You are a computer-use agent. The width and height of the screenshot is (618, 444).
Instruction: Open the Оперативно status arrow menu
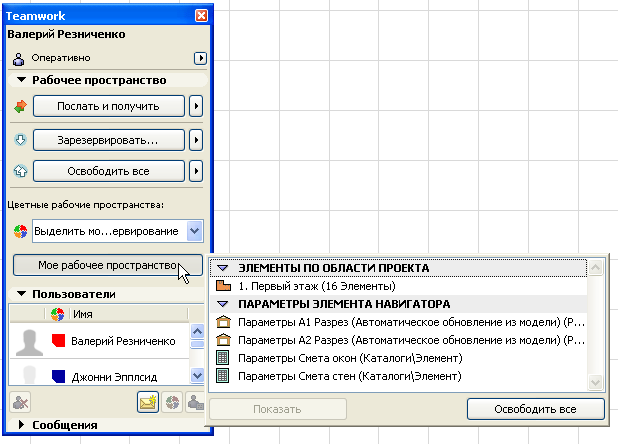click(200, 58)
